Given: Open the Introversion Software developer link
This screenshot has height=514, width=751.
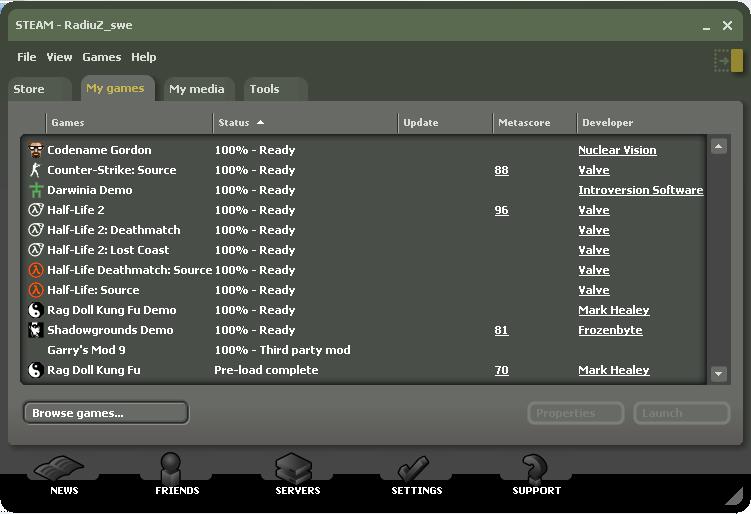Looking at the screenshot, I should (x=640, y=190).
